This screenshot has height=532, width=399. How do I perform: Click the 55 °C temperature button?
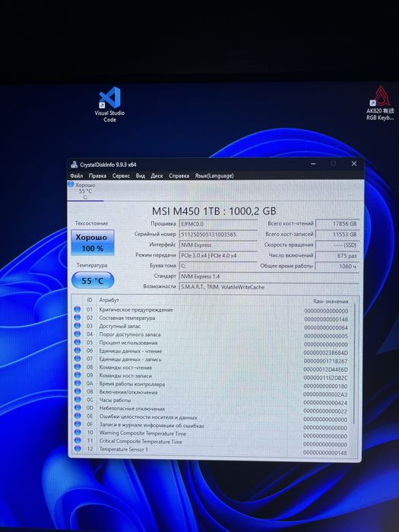click(x=93, y=280)
